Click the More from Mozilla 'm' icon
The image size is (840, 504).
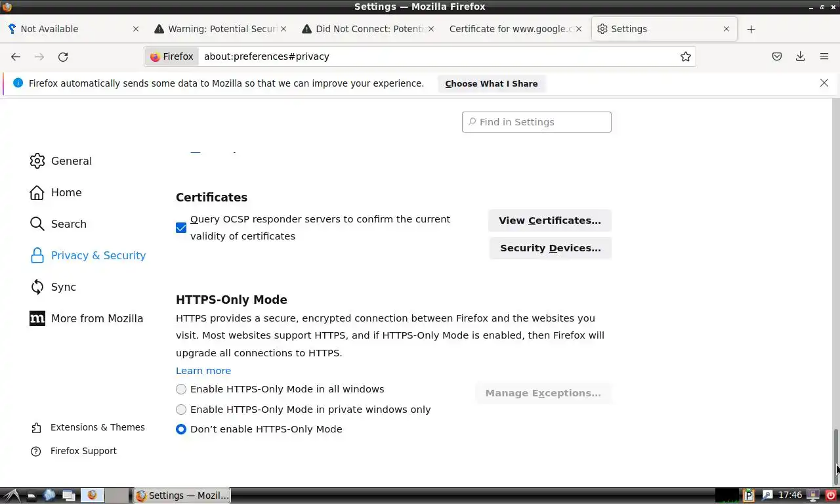37,318
